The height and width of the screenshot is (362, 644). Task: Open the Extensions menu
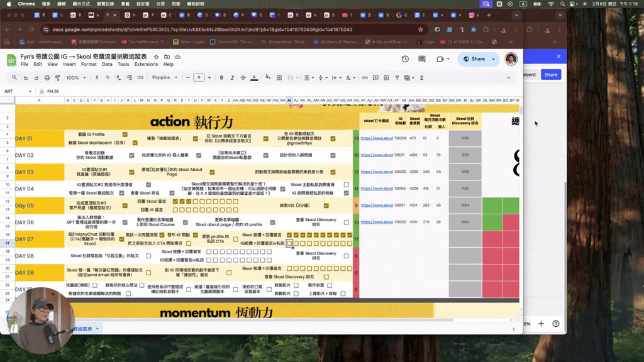[x=146, y=65]
